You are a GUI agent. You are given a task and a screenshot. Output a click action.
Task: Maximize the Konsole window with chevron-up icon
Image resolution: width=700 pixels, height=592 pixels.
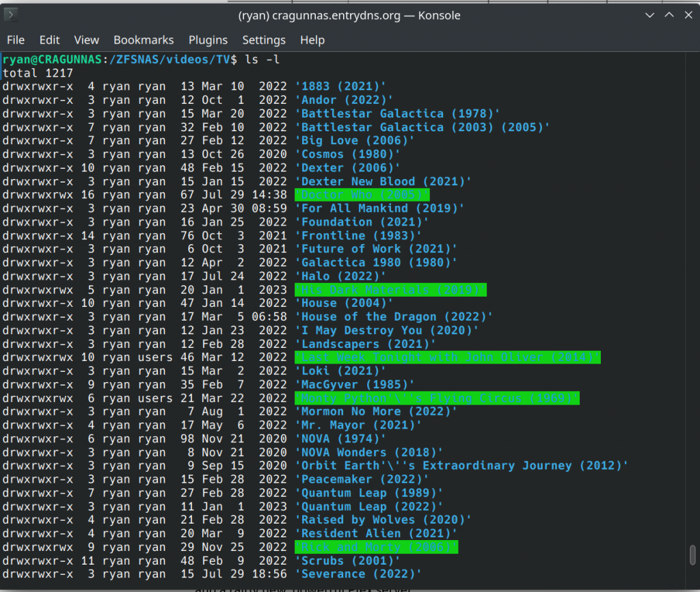pyautogui.click(x=669, y=15)
